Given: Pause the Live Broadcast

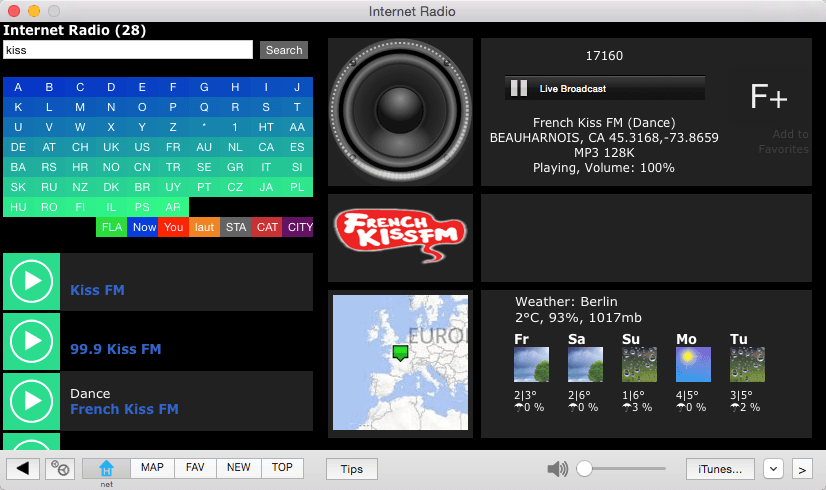Looking at the screenshot, I should [x=519, y=88].
